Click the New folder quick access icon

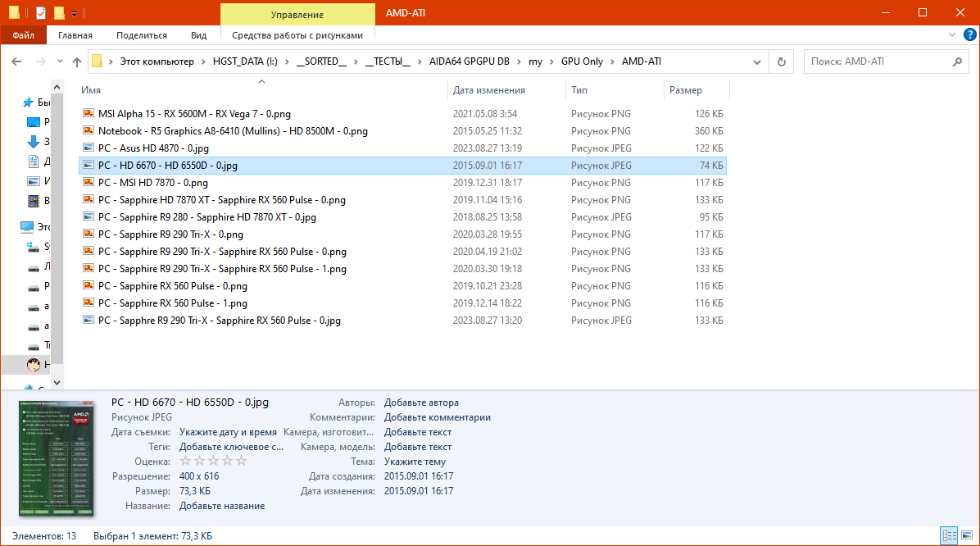(59, 12)
